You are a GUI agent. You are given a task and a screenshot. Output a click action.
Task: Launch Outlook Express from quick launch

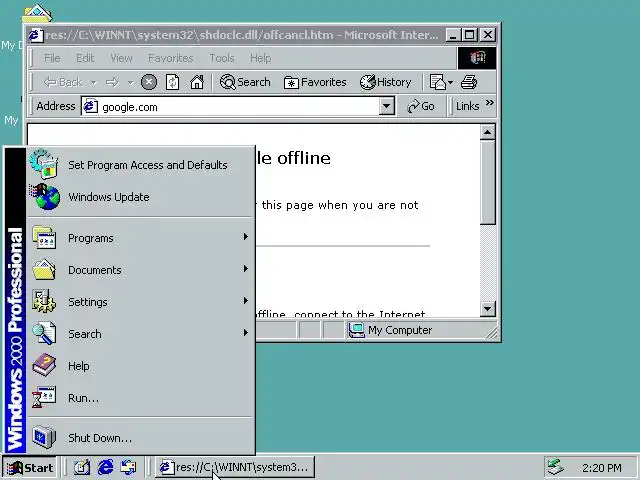[129, 467]
